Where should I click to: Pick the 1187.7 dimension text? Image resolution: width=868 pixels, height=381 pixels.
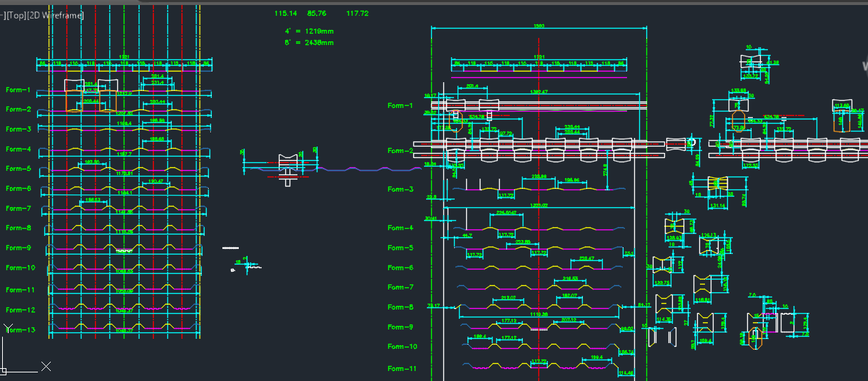click(x=124, y=154)
